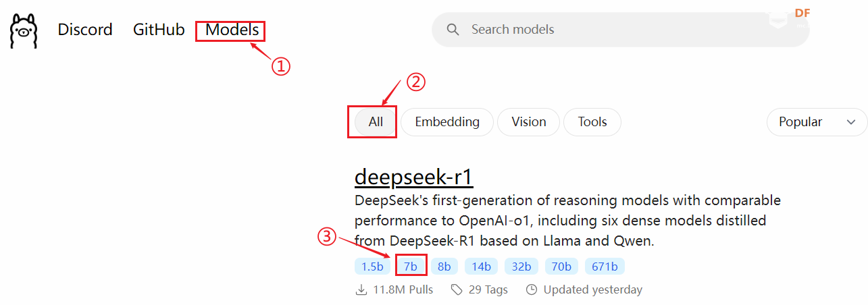The width and height of the screenshot is (868, 305).
Task: Select the Tools filter
Action: [592, 122]
